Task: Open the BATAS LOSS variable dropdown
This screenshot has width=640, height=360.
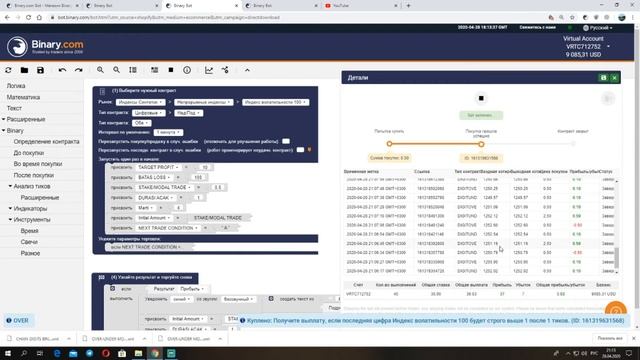Action: click(154, 178)
